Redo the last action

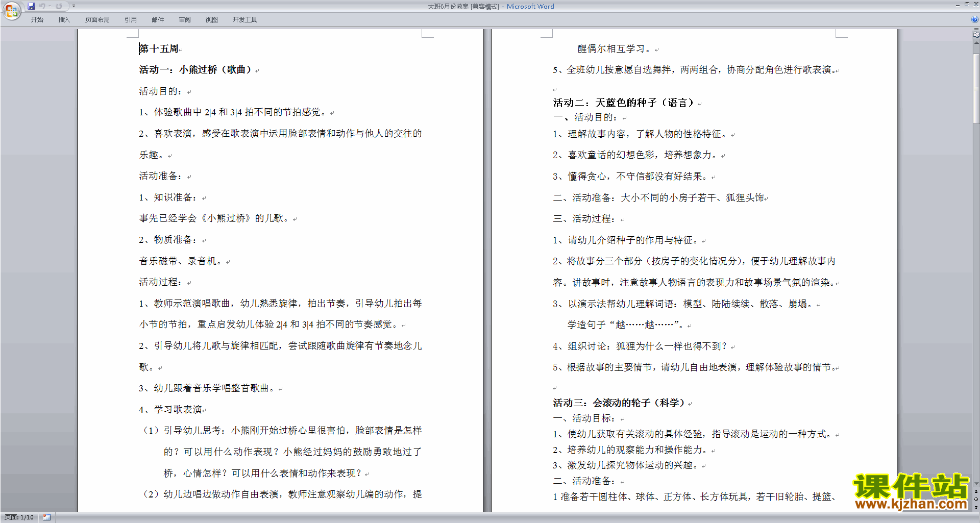click(x=59, y=6)
